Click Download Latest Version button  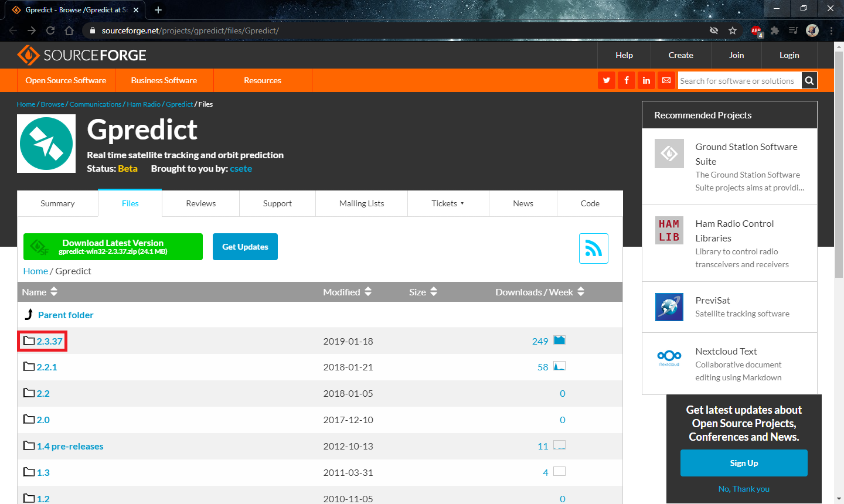(x=113, y=247)
